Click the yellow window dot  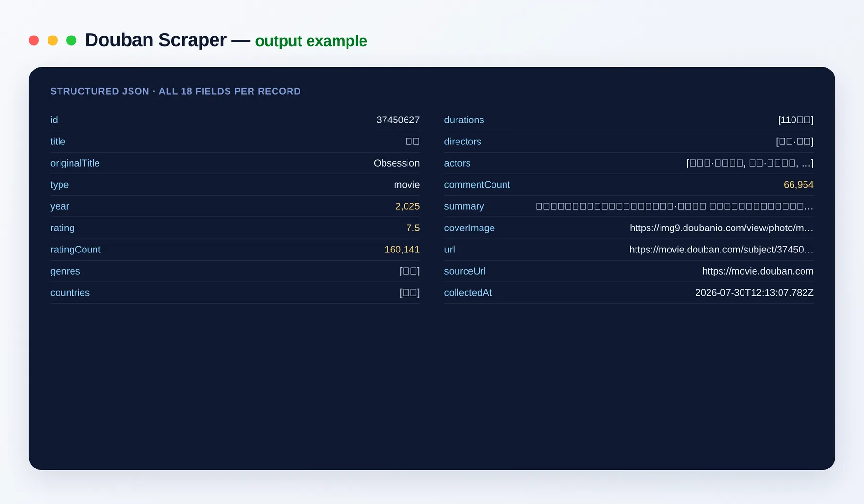click(x=52, y=40)
